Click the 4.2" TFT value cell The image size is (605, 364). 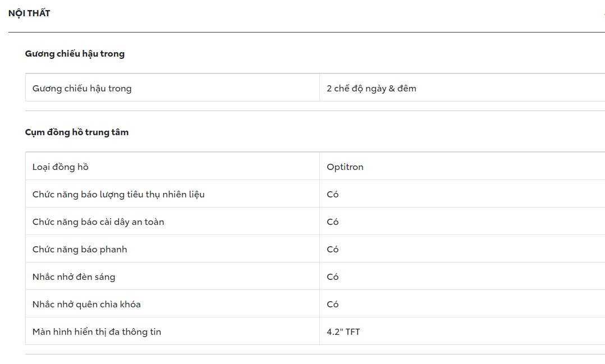(x=343, y=332)
